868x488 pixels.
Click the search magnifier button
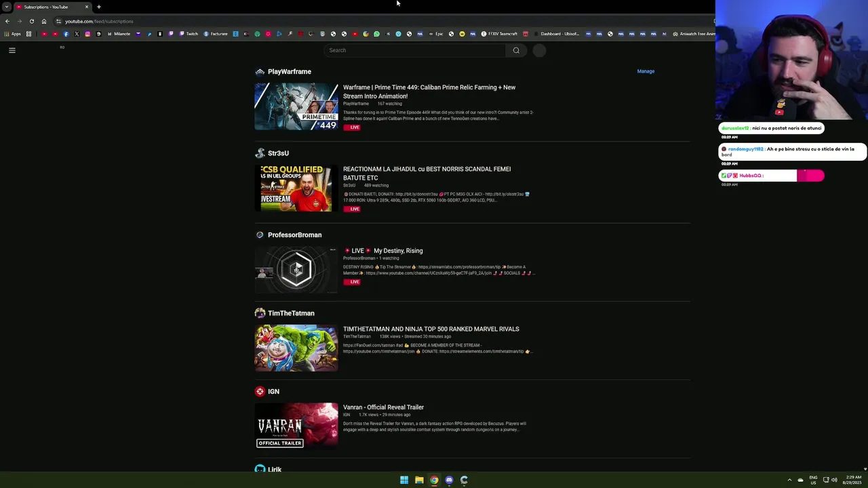[x=516, y=50]
